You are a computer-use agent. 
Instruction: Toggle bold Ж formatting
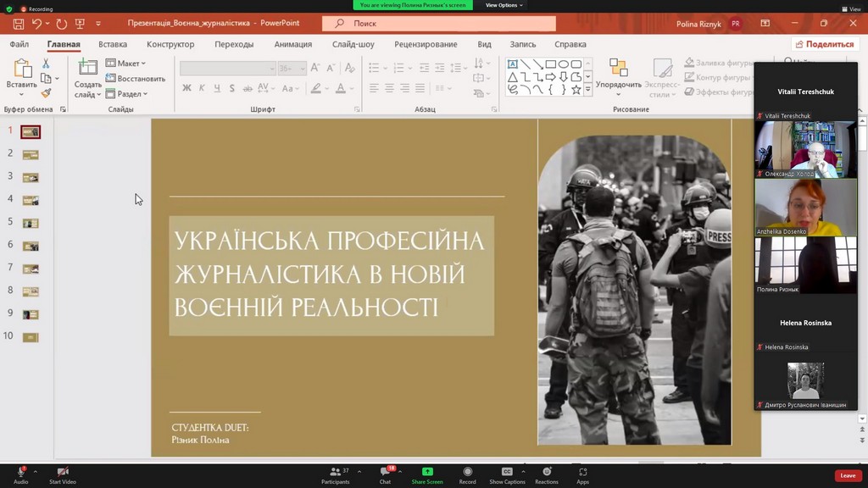(x=186, y=88)
